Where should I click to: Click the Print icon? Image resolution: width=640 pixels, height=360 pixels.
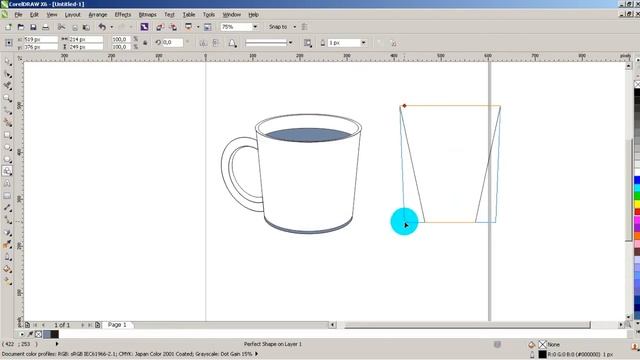46,27
